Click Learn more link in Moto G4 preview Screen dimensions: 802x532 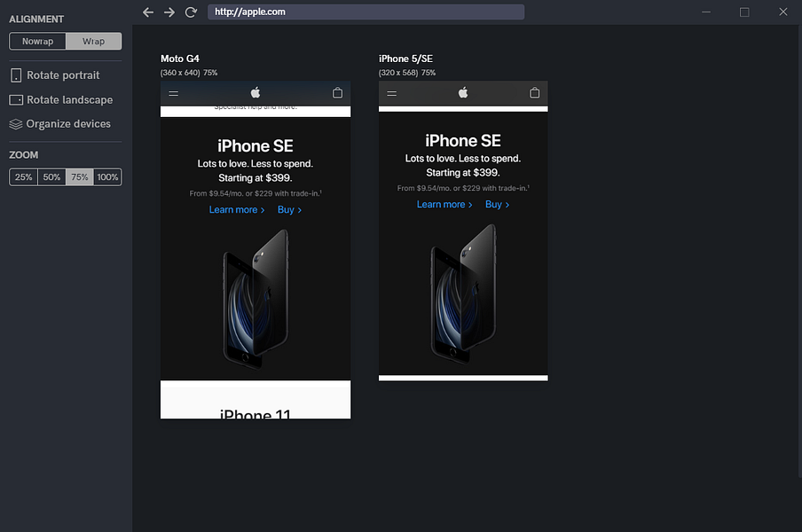pyautogui.click(x=237, y=210)
